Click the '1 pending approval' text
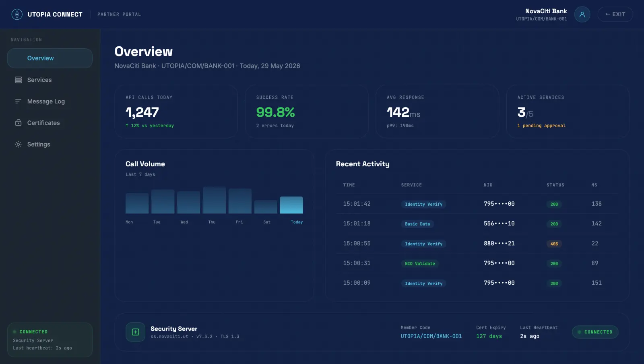The width and height of the screenshot is (644, 364). click(x=541, y=126)
